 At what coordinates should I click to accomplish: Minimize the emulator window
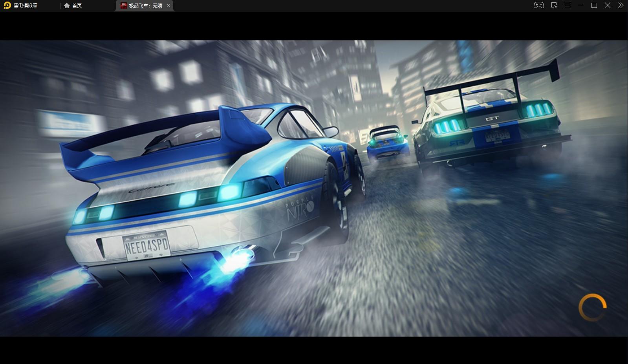[x=581, y=5]
